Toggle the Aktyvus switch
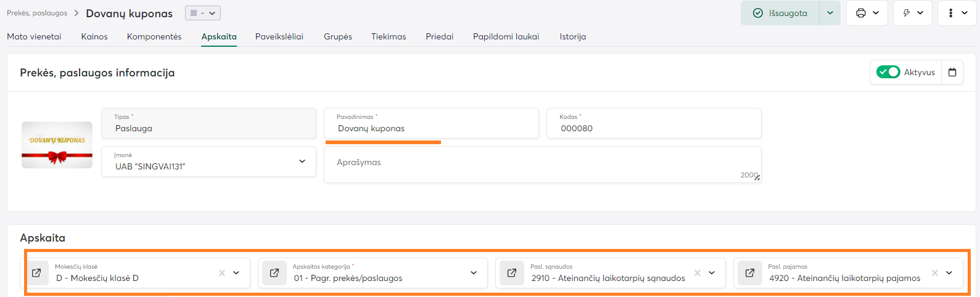Image resolution: width=980 pixels, height=297 pixels. click(888, 72)
